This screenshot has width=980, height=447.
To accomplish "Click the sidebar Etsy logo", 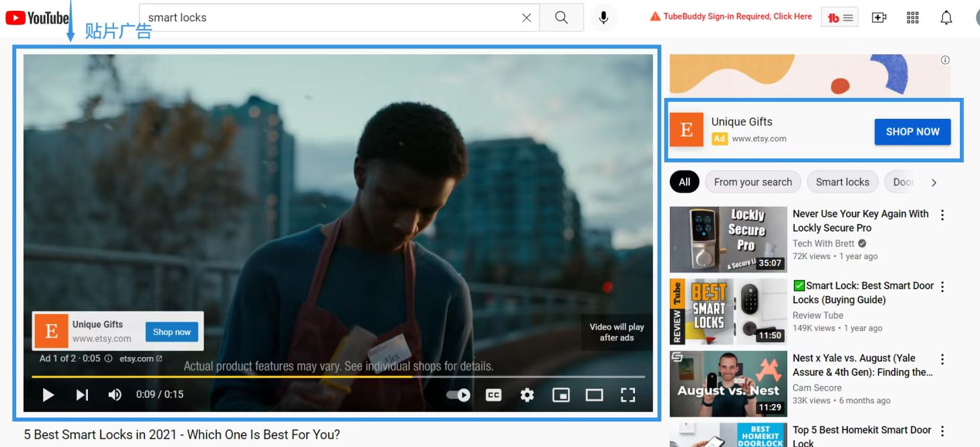I will coord(687,130).
